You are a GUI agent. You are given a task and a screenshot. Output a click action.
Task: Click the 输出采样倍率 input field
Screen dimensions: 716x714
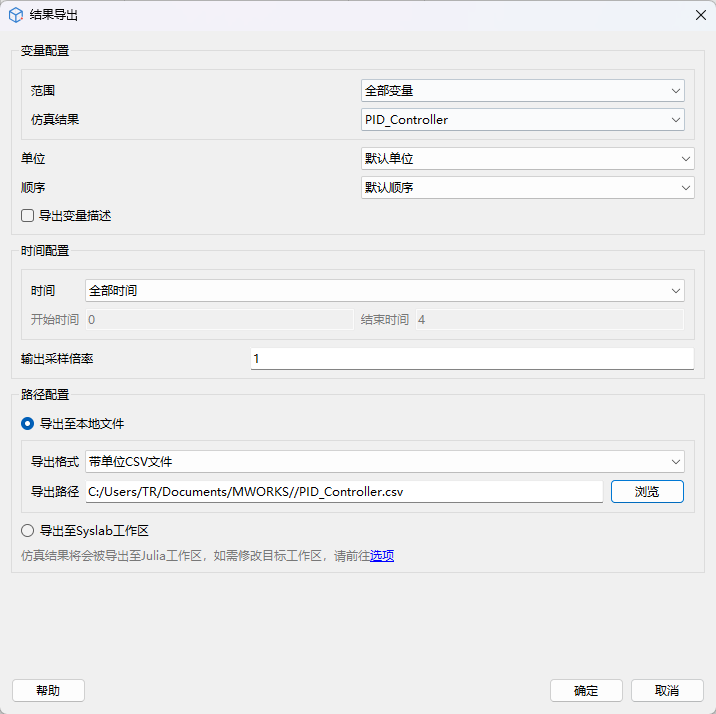(x=472, y=359)
